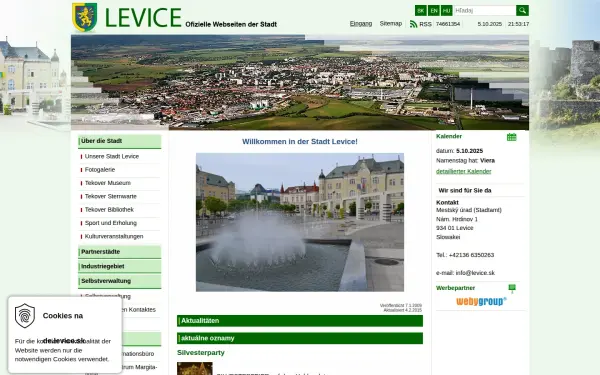Click the fingerprint shield cookie icon

(25, 316)
